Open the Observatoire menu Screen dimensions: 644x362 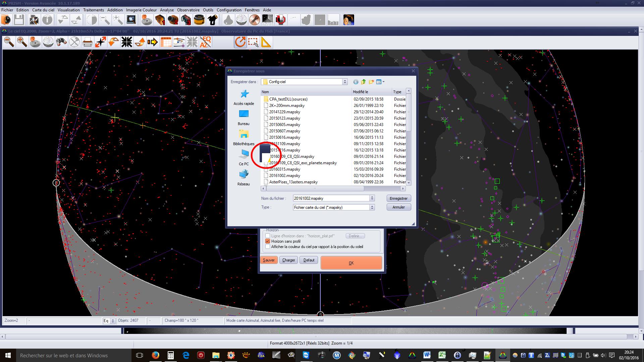coord(188,10)
